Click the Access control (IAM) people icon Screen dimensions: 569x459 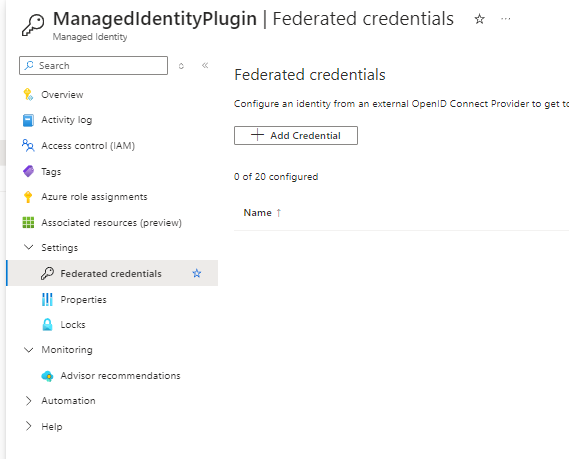pos(28,146)
